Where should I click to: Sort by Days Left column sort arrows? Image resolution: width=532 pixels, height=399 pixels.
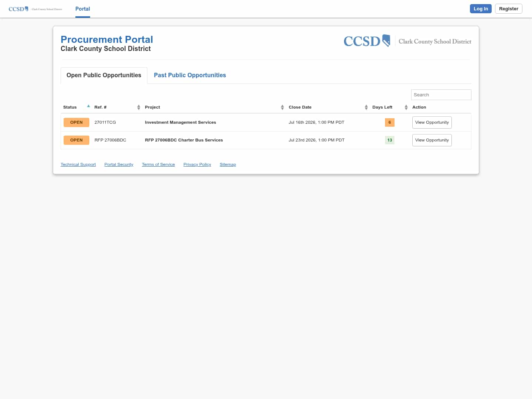pyautogui.click(x=406, y=107)
